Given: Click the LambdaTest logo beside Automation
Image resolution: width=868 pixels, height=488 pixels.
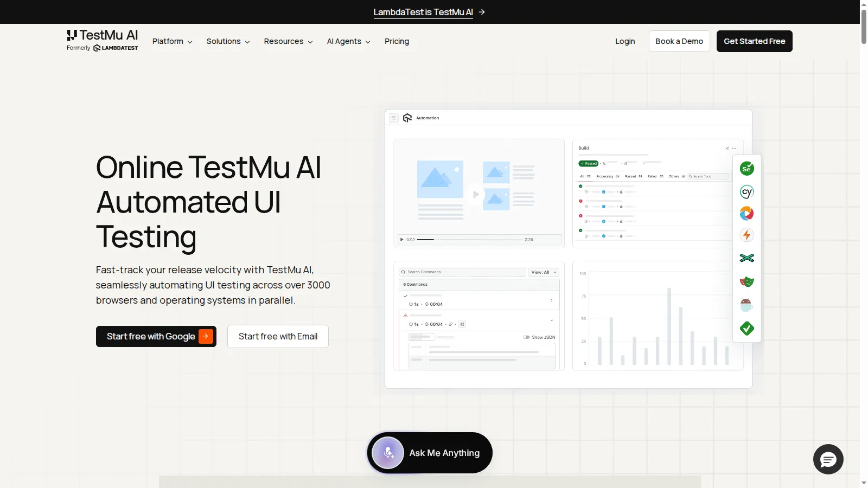Looking at the screenshot, I should [407, 118].
